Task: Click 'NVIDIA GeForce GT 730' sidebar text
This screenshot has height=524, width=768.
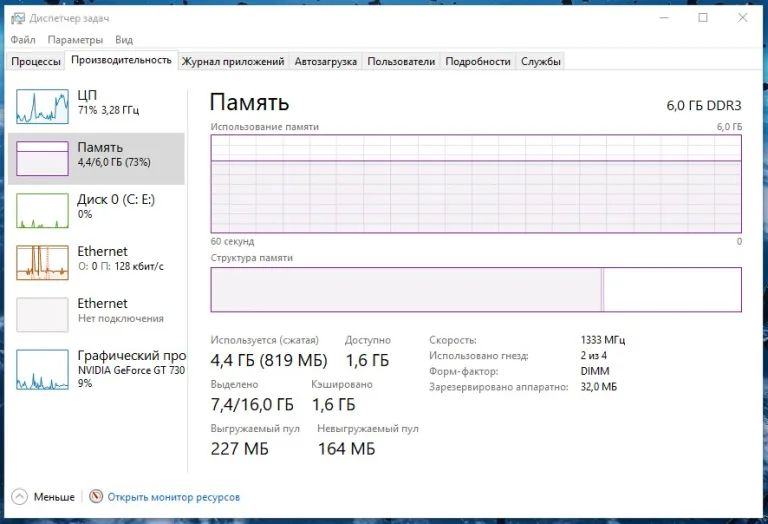Action: point(131,370)
